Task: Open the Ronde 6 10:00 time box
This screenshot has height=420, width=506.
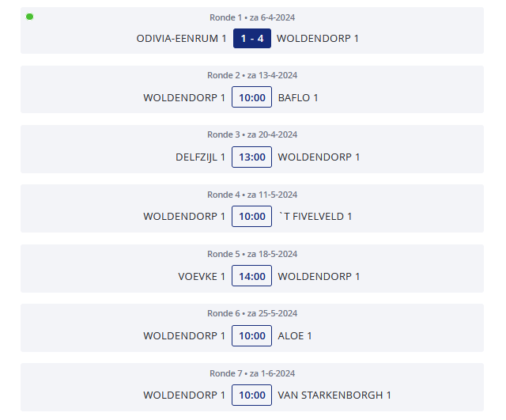Action: (251, 335)
